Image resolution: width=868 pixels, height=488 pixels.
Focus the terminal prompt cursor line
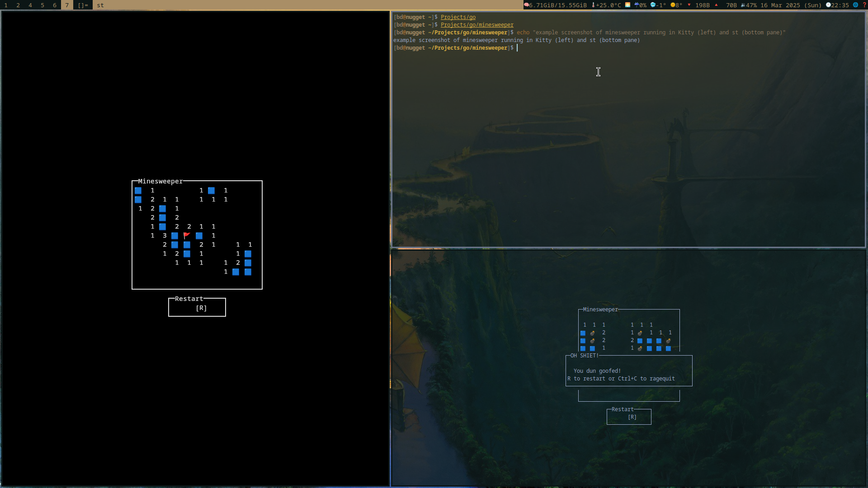[x=517, y=48]
